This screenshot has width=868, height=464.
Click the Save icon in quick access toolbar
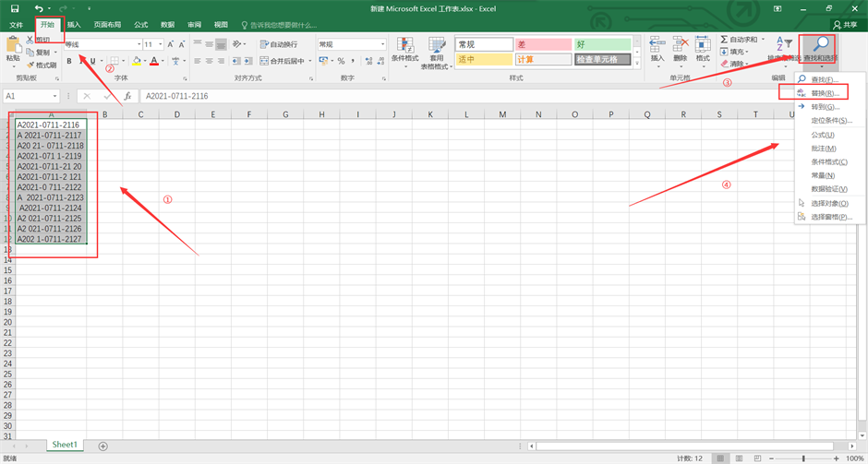14,8
